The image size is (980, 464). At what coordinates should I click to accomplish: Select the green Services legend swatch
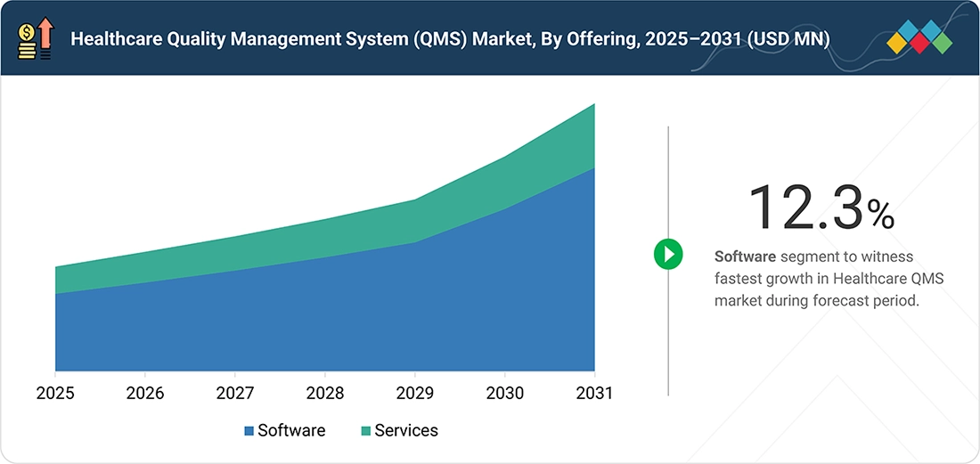pyautogui.click(x=366, y=431)
